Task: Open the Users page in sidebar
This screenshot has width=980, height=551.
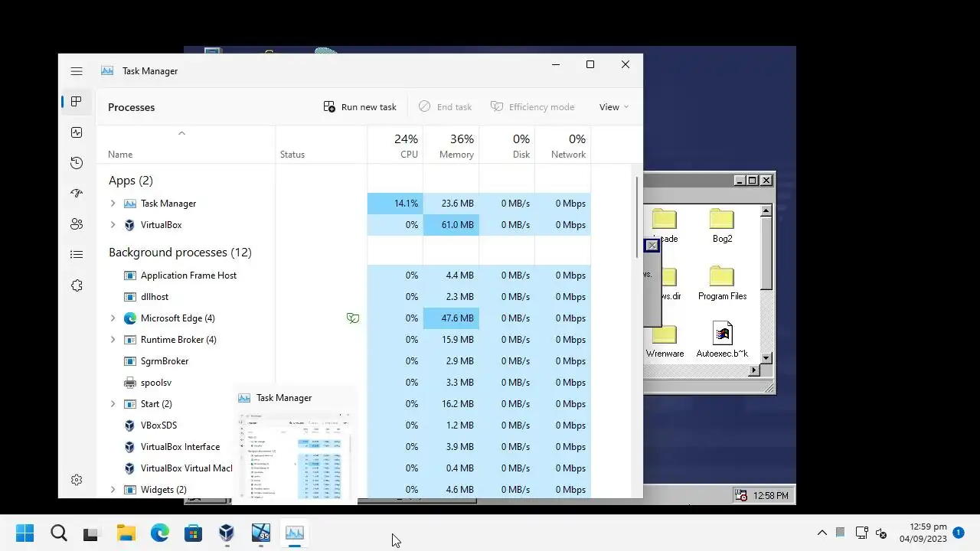Action: pos(77,224)
